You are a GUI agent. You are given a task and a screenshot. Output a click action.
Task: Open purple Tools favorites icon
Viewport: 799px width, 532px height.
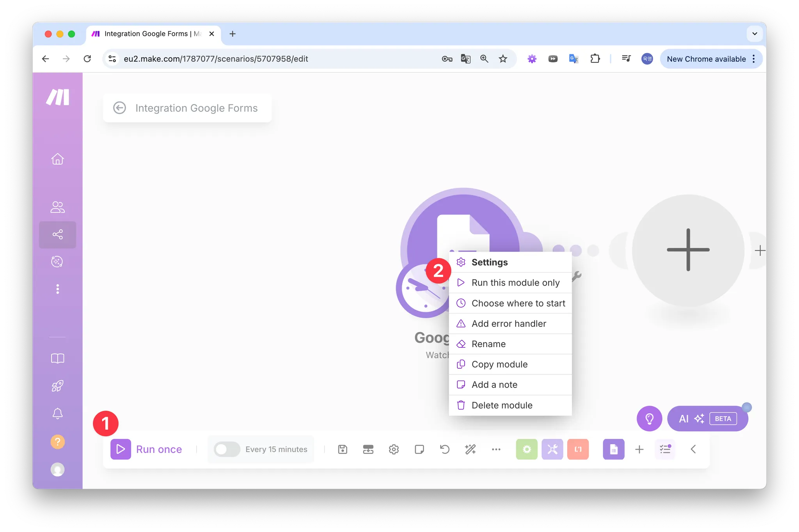tap(552, 449)
